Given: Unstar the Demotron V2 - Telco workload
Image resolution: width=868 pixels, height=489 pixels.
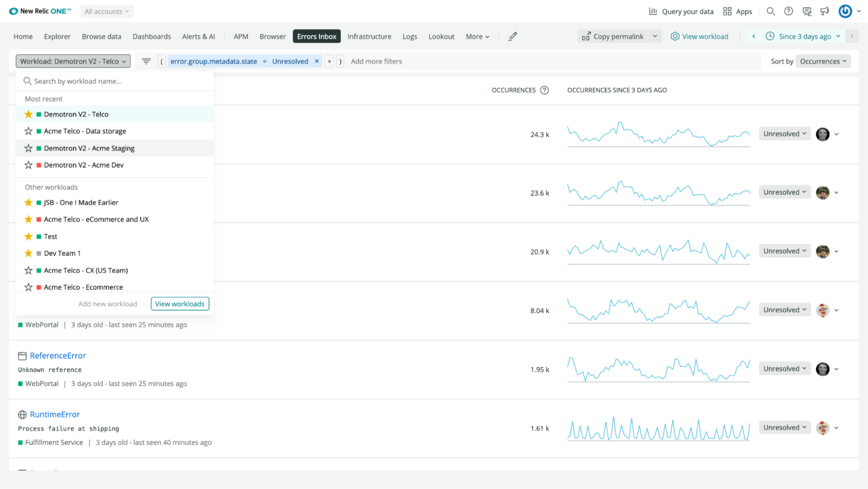Looking at the screenshot, I should click(x=28, y=114).
